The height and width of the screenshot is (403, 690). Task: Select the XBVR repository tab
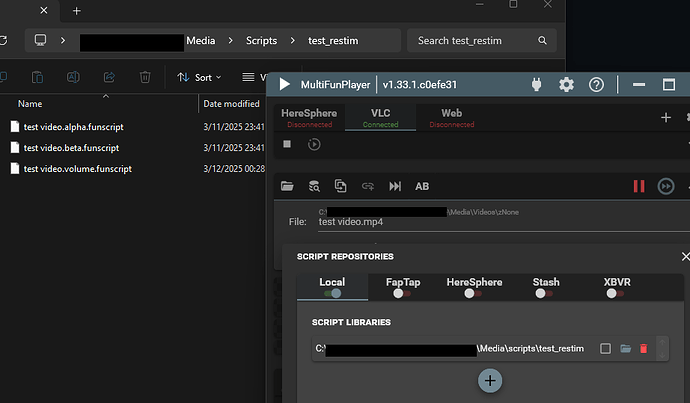pyautogui.click(x=617, y=288)
